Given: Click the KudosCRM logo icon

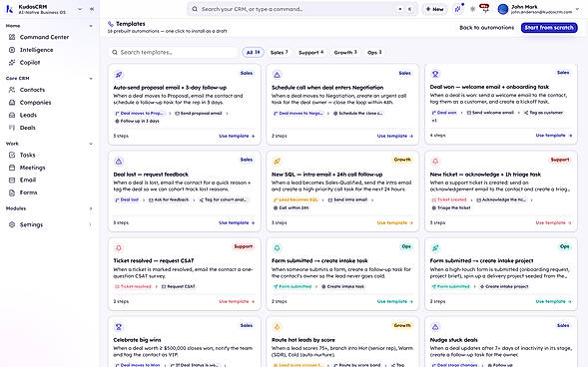Looking at the screenshot, I should (10, 9).
